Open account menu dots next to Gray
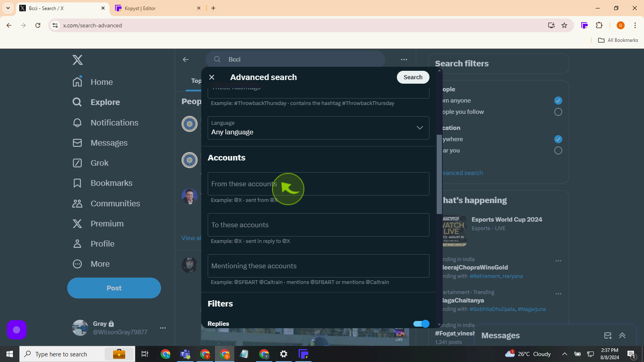The image size is (644, 362). (163, 328)
